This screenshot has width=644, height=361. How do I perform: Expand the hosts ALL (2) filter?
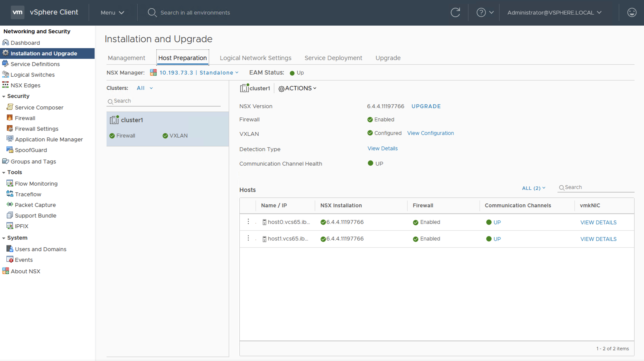pyautogui.click(x=533, y=188)
